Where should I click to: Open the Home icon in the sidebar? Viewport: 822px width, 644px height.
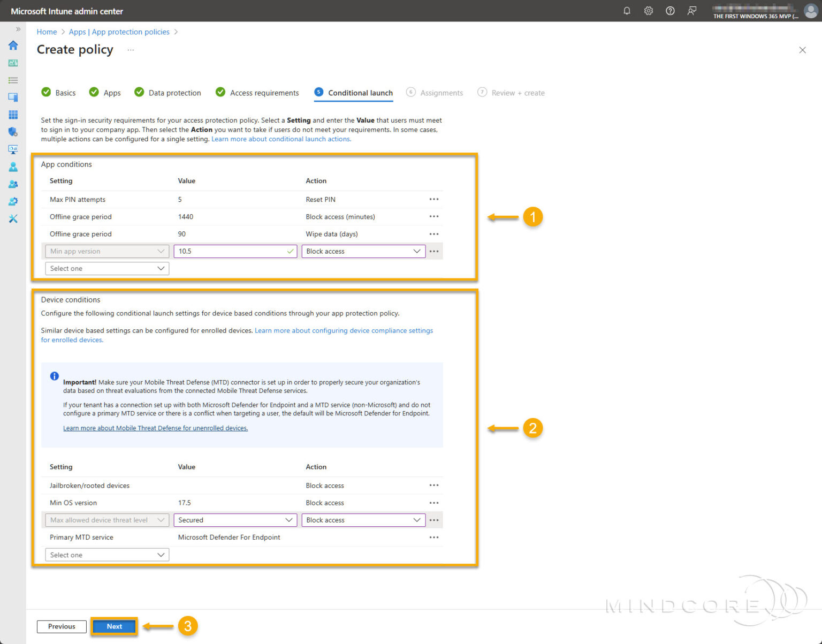[13, 46]
